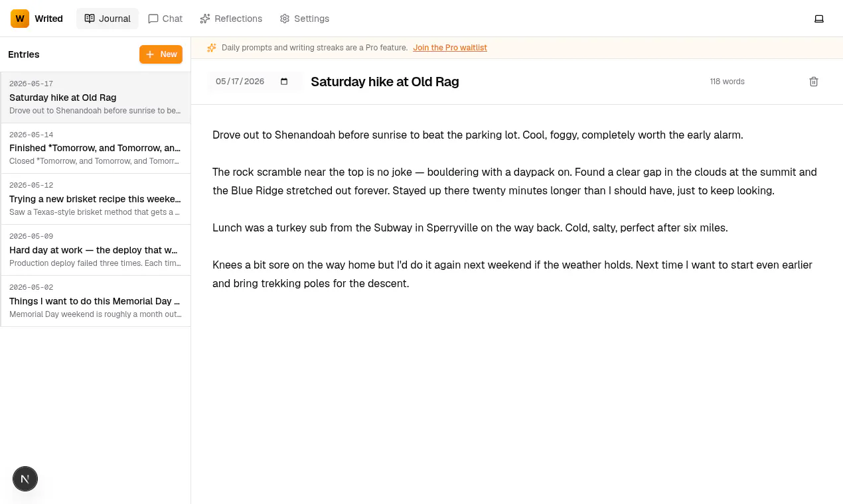Click the paragraph about Lunch turkey sub
Screen dimensions: 843x504
point(470,227)
